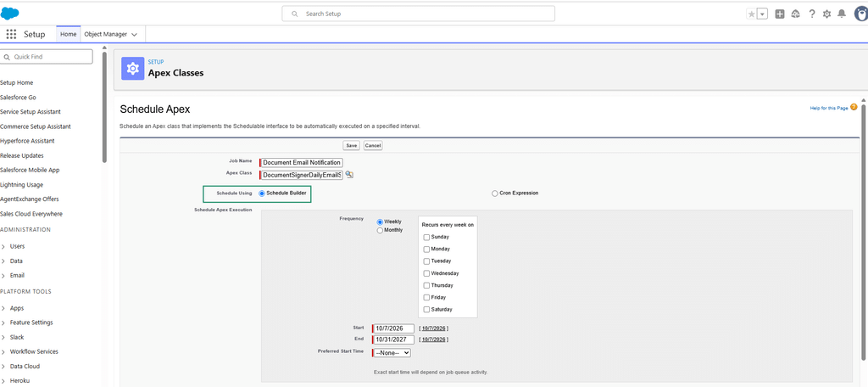Switch to the Home tab
This screenshot has height=387, width=868.
[x=68, y=34]
